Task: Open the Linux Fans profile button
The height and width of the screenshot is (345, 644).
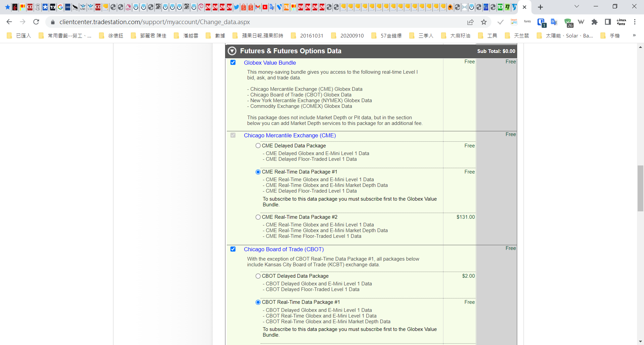Action: 621,22
